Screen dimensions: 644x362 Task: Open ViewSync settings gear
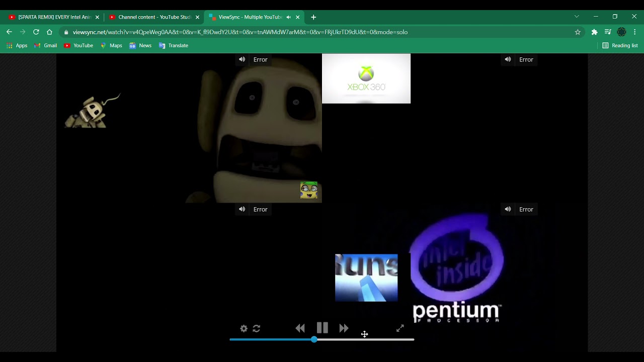244,328
